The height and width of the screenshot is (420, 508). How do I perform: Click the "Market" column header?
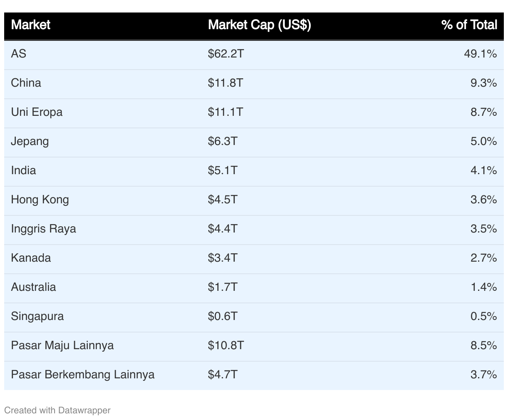tap(30, 25)
